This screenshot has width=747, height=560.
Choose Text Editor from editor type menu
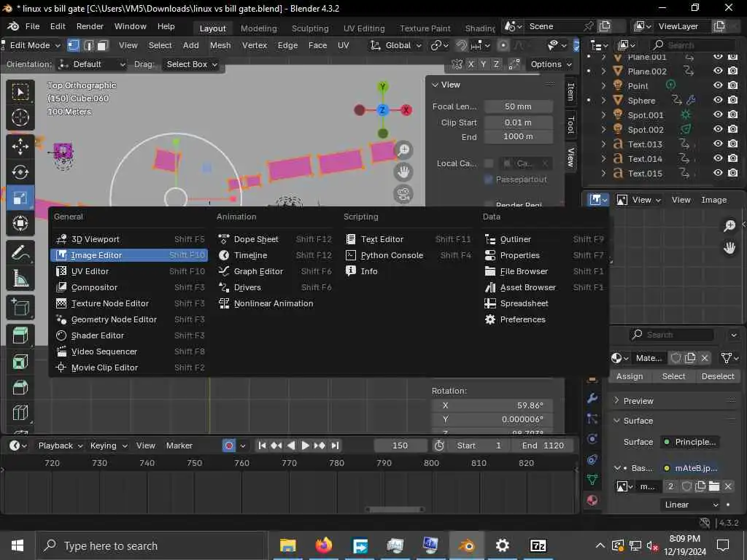[x=409, y=239]
